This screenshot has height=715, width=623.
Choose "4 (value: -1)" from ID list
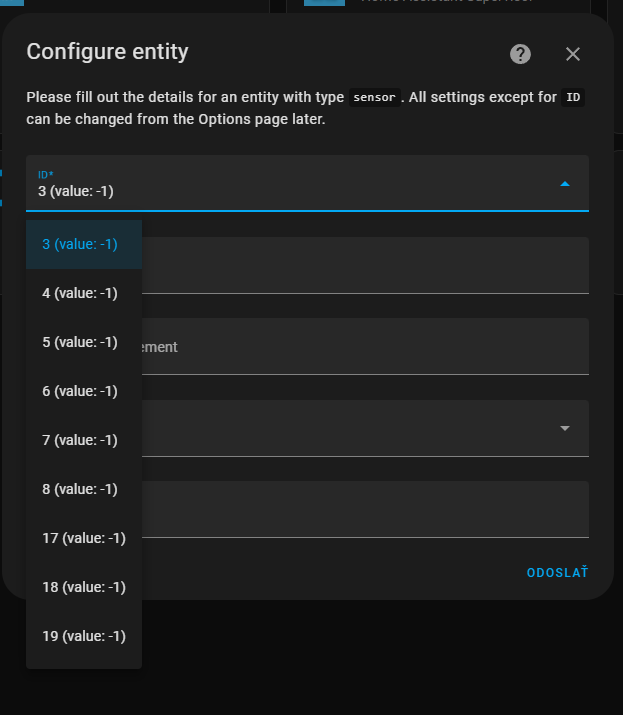(x=80, y=293)
